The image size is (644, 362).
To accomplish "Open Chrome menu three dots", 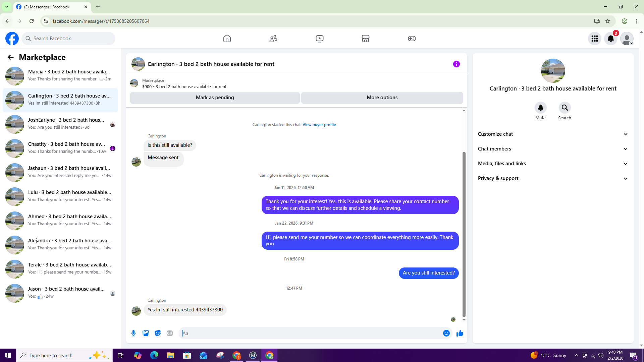I will click(637, 21).
